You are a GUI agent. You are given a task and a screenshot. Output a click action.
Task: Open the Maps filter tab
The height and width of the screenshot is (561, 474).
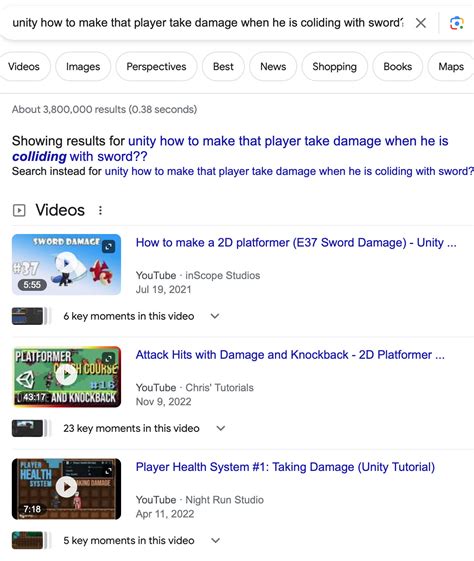click(x=451, y=67)
